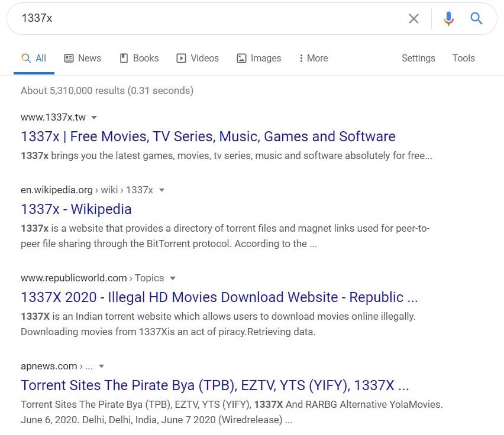The height and width of the screenshot is (435, 504).
Task: Switch to the Videos tab
Action: click(198, 59)
